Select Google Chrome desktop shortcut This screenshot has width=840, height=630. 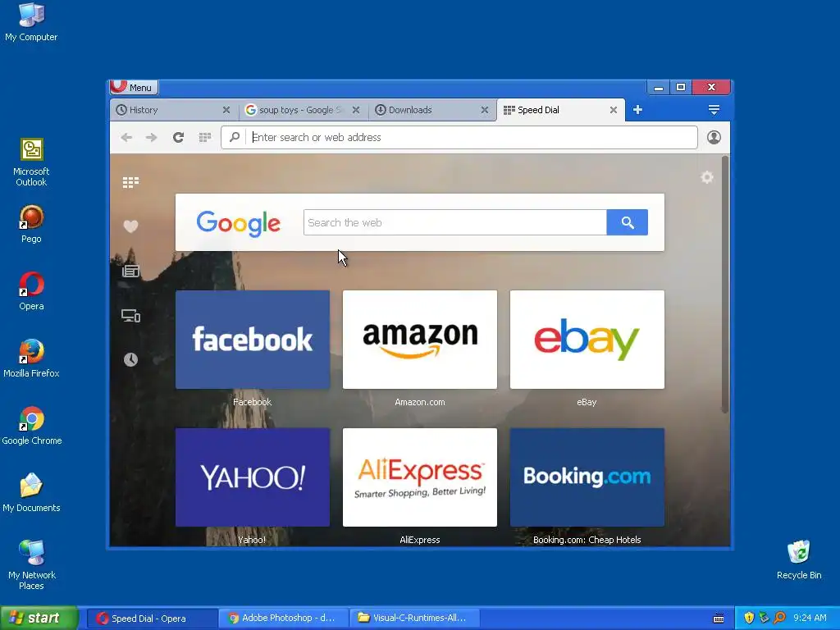pyautogui.click(x=32, y=426)
